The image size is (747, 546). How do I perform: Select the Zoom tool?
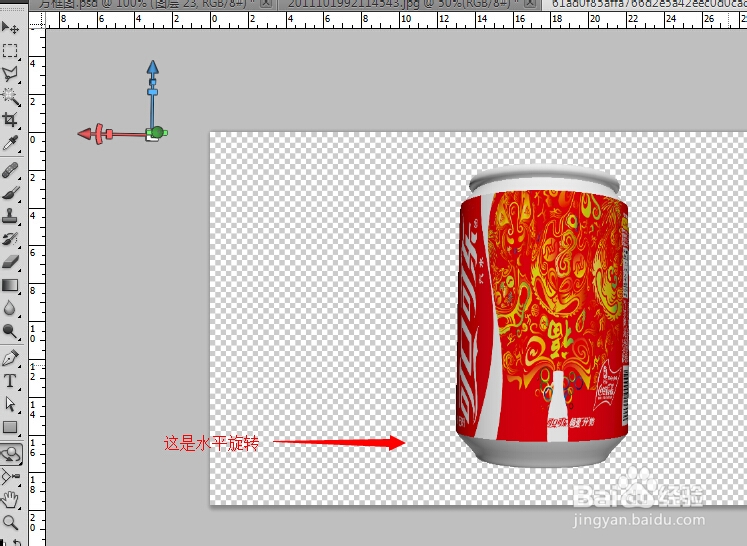tap(10, 523)
